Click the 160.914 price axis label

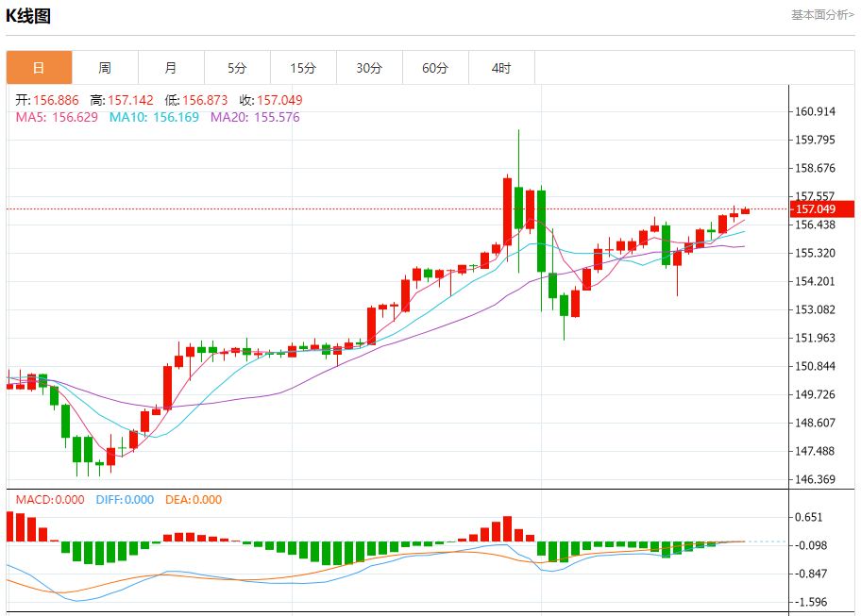pyautogui.click(x=815, y=111)
